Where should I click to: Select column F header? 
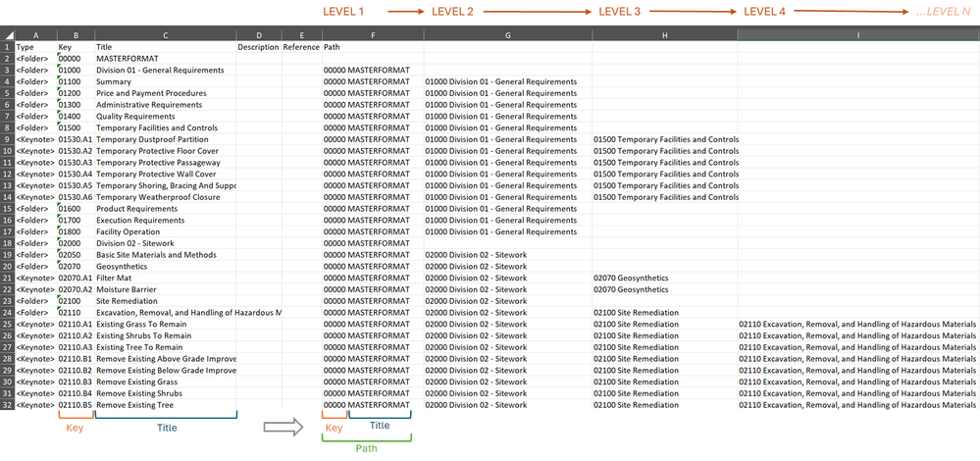pos(373,35)
